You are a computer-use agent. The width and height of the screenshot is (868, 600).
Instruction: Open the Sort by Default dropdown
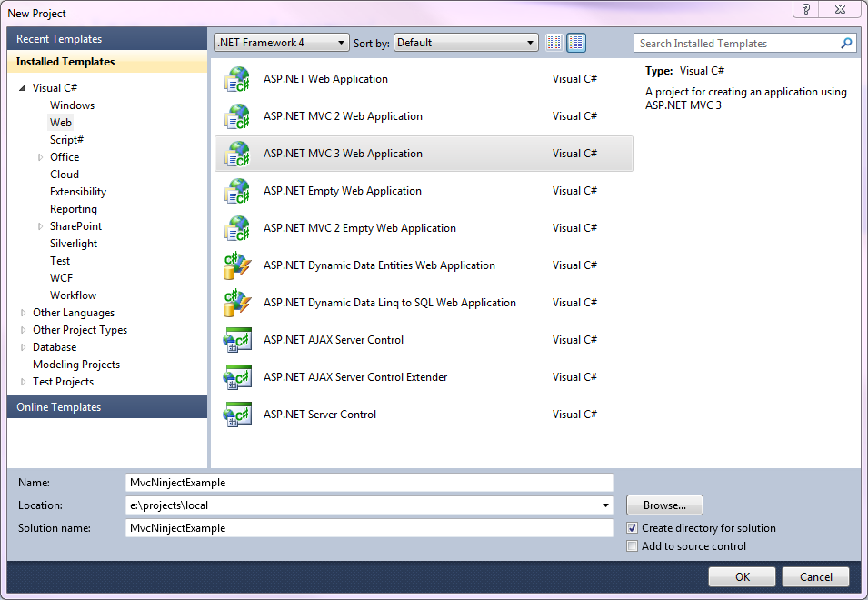click(x=465, y=43)
